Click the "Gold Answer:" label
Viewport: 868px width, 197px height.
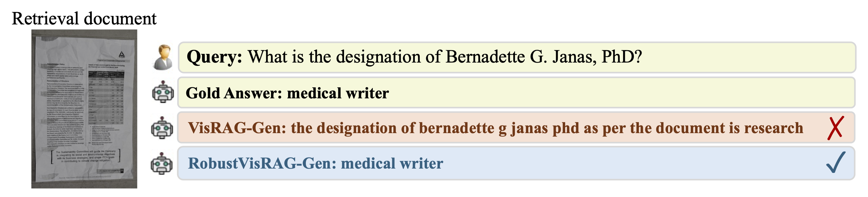pos(234,93)
